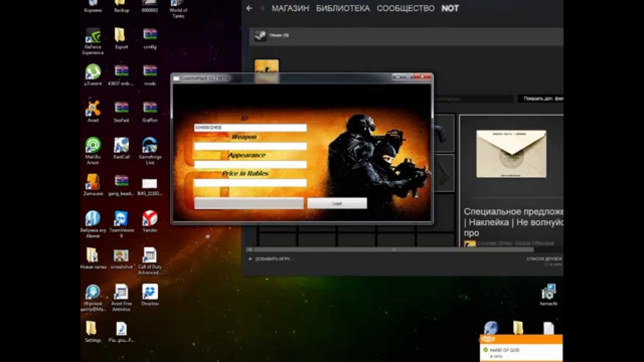Viewport: 644px width, 362px height.
Task: Open the mods archive icon
Action: point(150,75)
